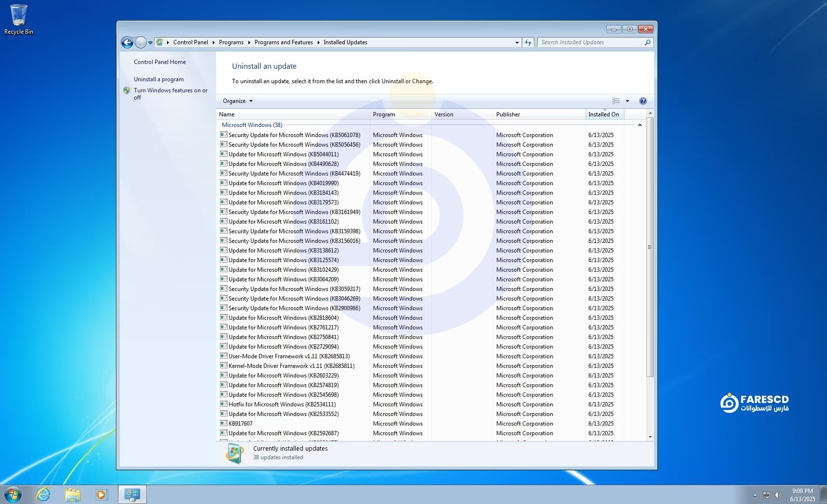Viewport: 827px width, 504px height.
Task: Click the Microsoft Windows (38) group label
Action: coord(252,125)
